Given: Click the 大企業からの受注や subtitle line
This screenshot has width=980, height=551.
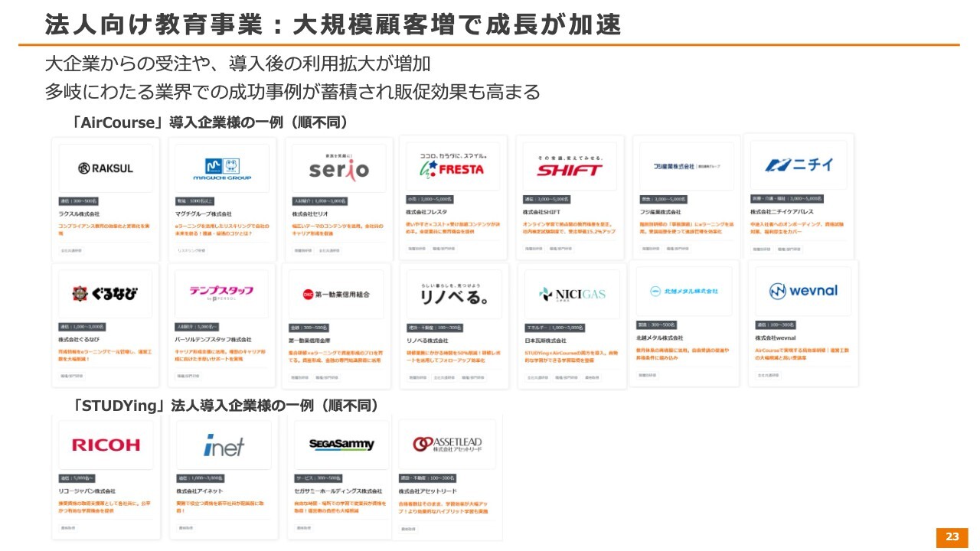Looking at the screenshot, I should pyautogui.click(x=237, y=63).
